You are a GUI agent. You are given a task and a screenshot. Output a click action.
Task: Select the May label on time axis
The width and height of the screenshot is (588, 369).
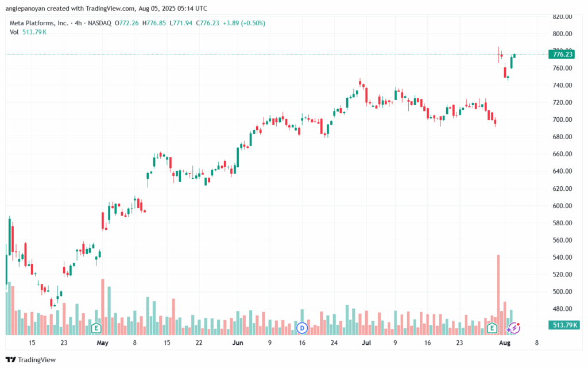click(102, 343)
